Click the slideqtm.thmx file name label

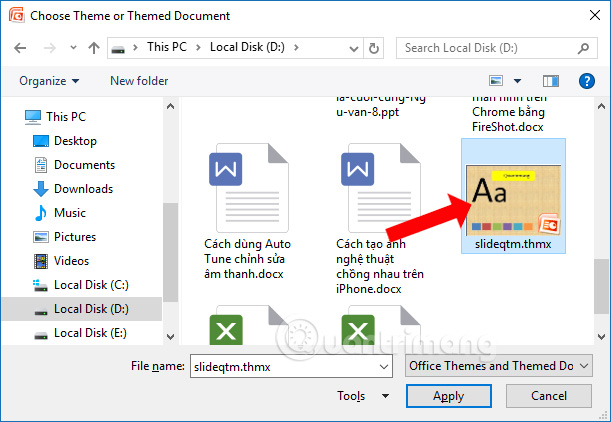[513, 244]
